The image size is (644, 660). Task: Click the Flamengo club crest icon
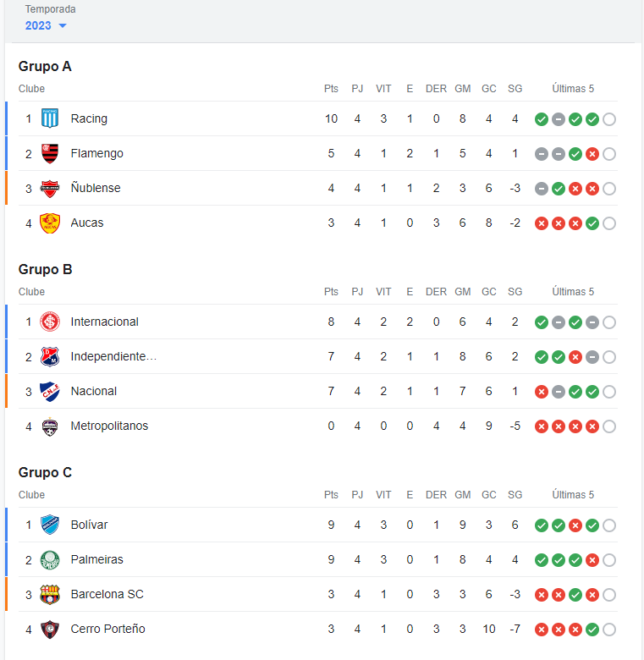click(50, 153)
